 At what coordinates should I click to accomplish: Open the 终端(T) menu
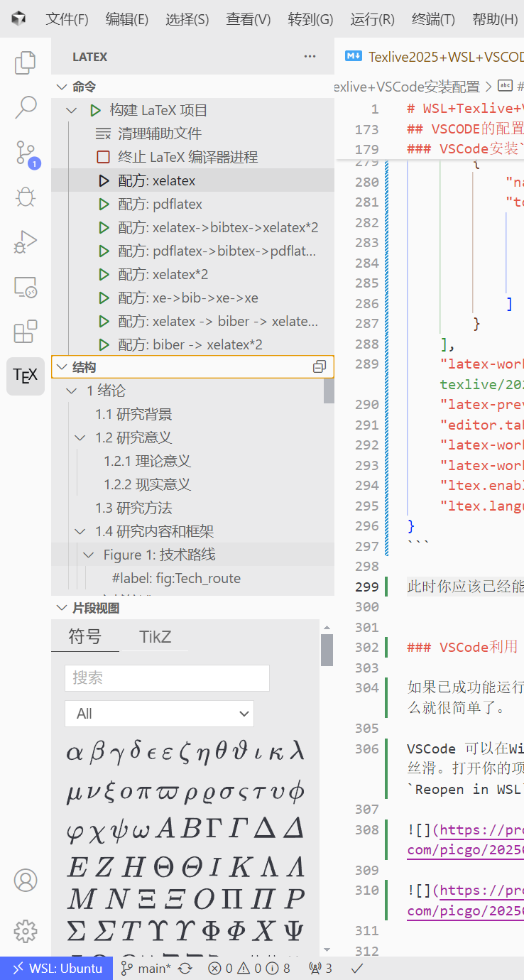[x=433, y=19]
